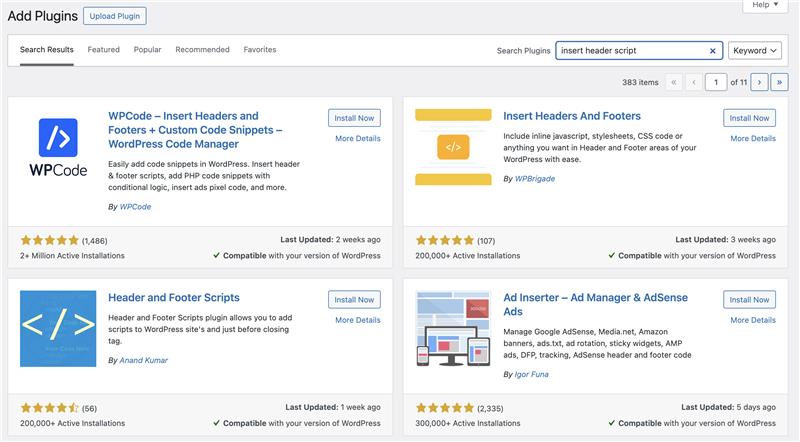
Task: Click the Ad Inserter star rating
Action: tap(445, 408)
